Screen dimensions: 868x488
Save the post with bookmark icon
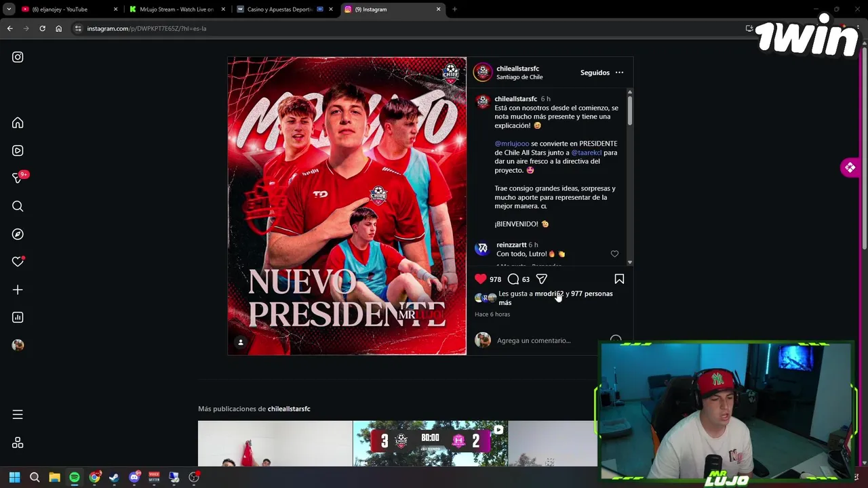[x=619, y=279]
